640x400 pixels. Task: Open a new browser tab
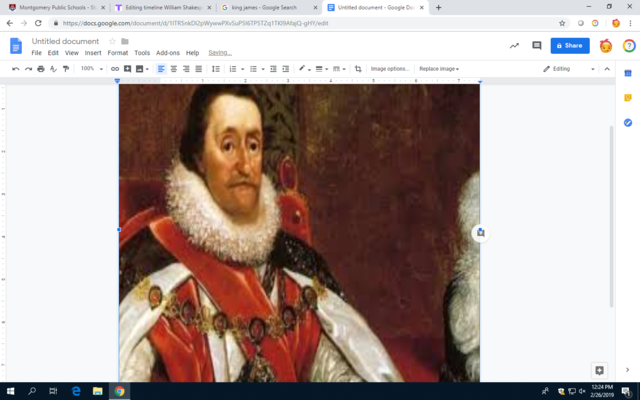pyautogui.click(x=438, y=7)
